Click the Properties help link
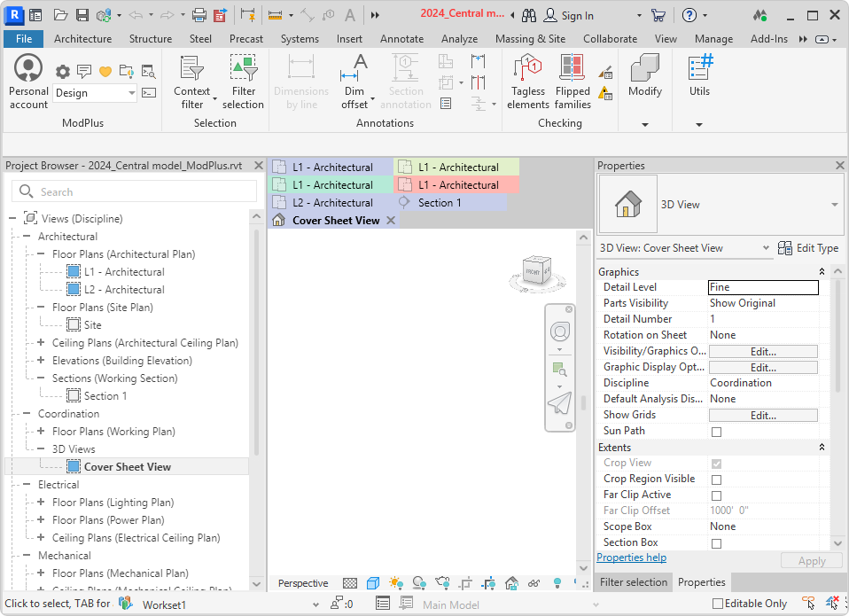This screenshot has width=849, height=616. tap(631, 558)
